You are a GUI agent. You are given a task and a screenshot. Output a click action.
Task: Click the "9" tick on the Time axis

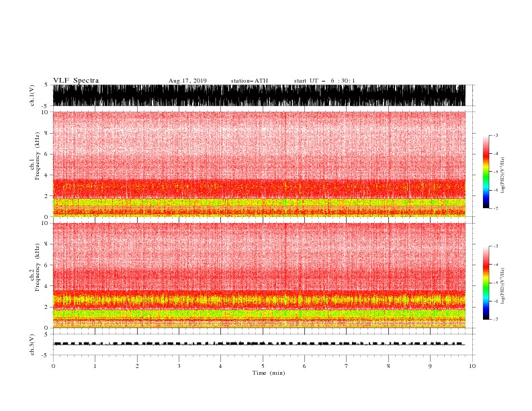(x=430, y=366)
